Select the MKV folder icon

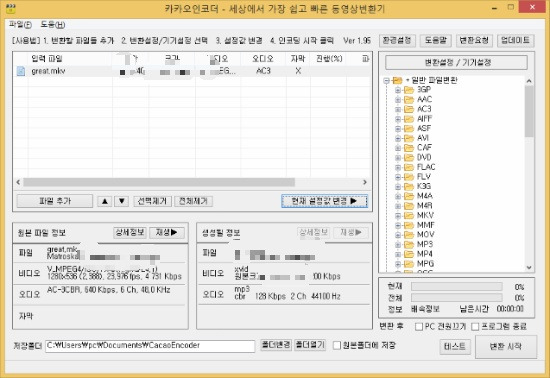[x=409, y=215]
